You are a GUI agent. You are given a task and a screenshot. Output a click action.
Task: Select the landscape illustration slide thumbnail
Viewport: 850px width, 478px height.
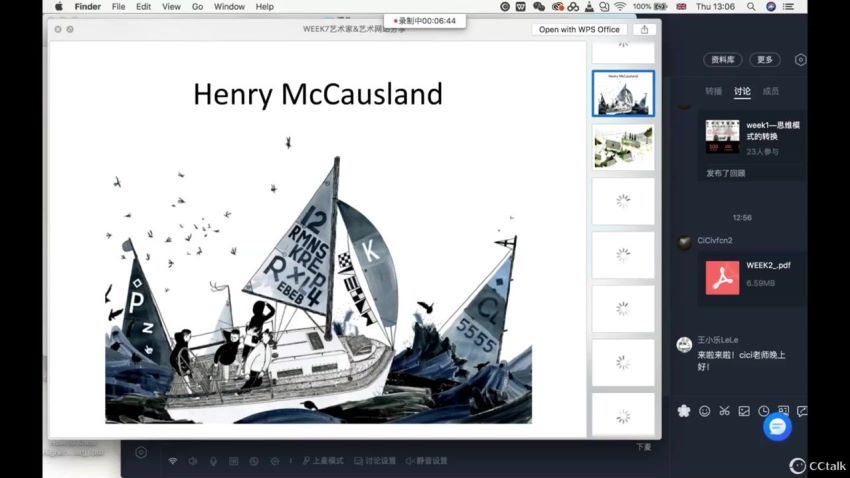point(623,147)
